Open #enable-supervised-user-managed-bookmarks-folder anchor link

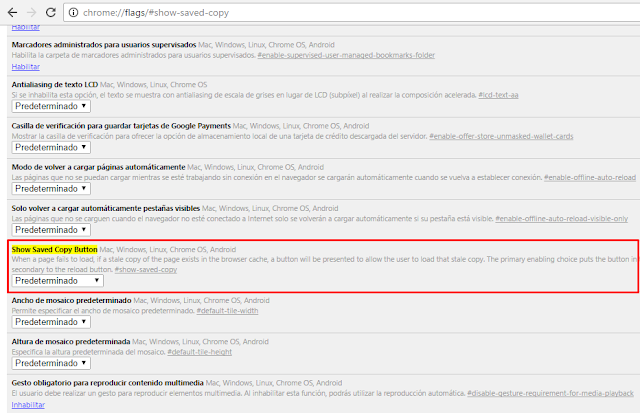(346, 55)
